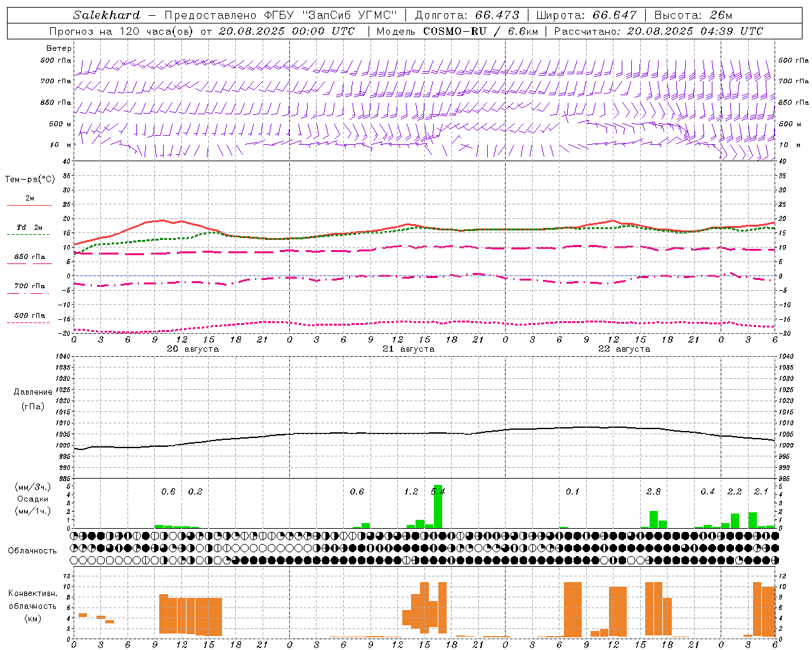Image resolution: width=812 pixels, height=650 pixels.
Task: Click the 2.1 precipitation total value
Action: 761,492
